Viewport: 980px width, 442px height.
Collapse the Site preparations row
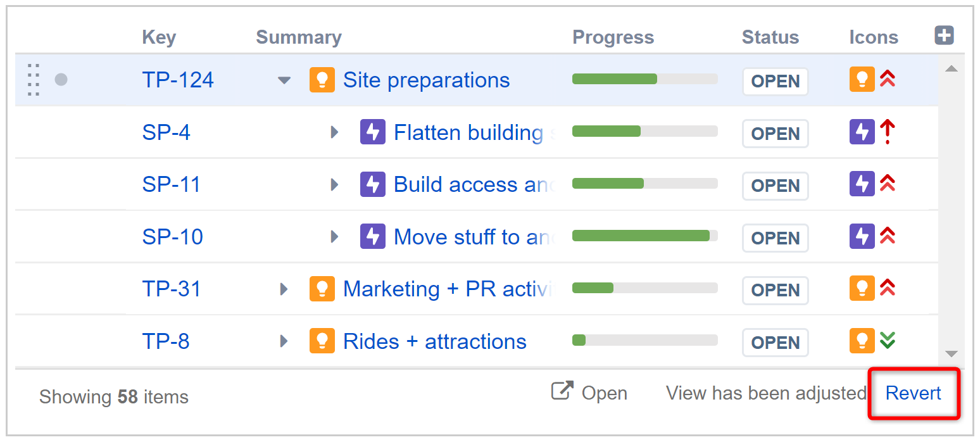click(284, 80)
